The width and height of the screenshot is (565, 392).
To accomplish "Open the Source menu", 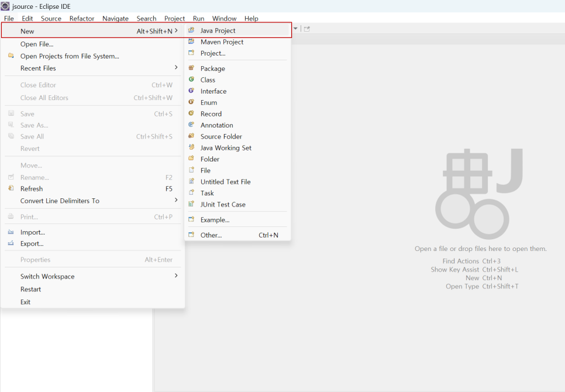I will pyautogui.click(x=51, y=18).
